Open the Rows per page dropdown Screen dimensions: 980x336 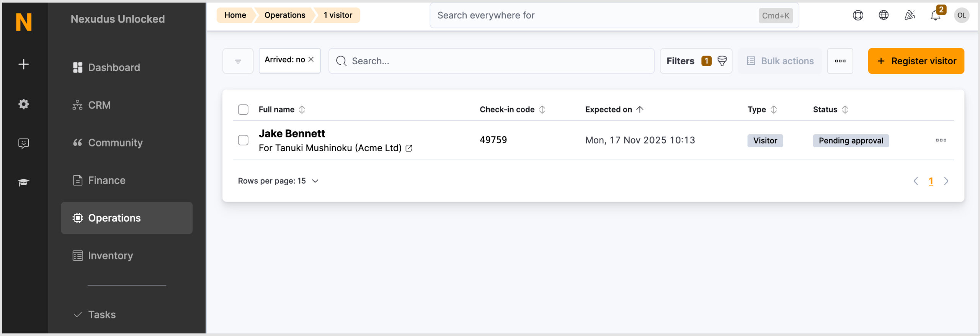[x=278, y=181]
